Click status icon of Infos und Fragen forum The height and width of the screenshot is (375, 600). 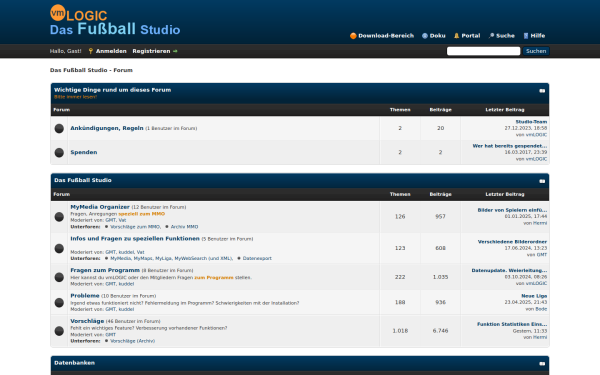point(59,249)
